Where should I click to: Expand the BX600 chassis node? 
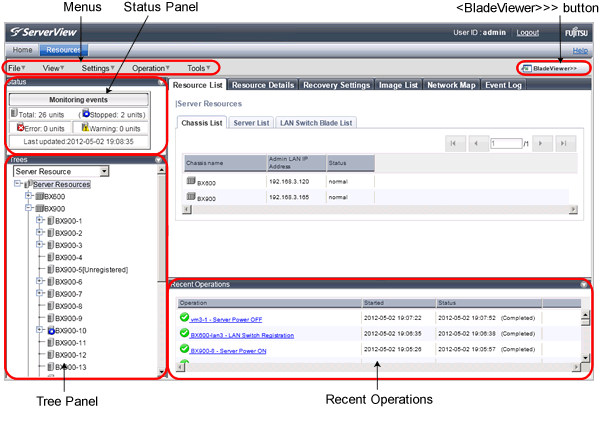28,196
